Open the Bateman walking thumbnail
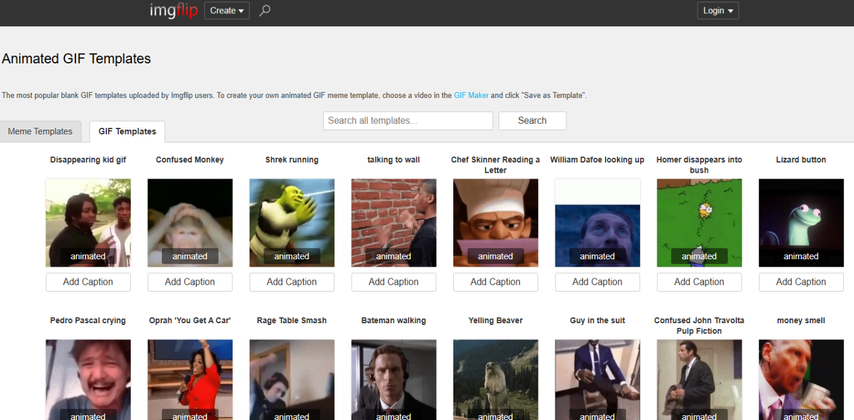Viewport: 854px width, 420px height. [394, 380]
